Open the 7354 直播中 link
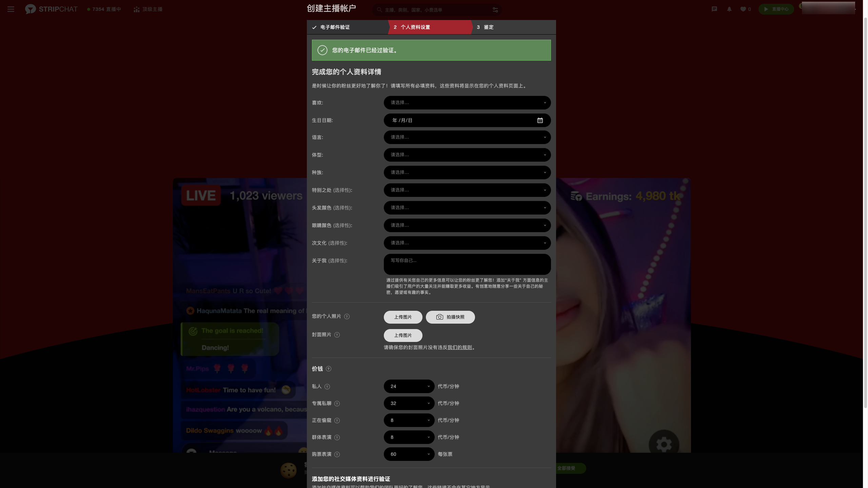Image resolution: width=868 pixels, height=488 pixels. (x=104, y=9)
